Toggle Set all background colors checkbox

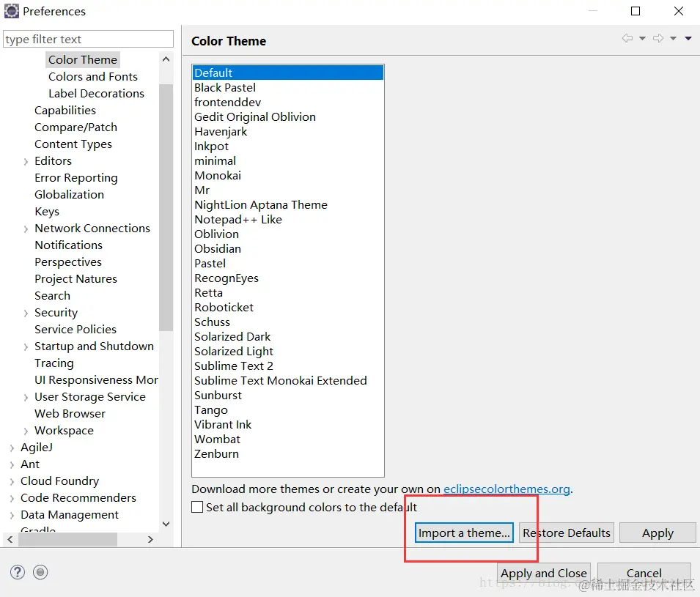coord(197,508)
